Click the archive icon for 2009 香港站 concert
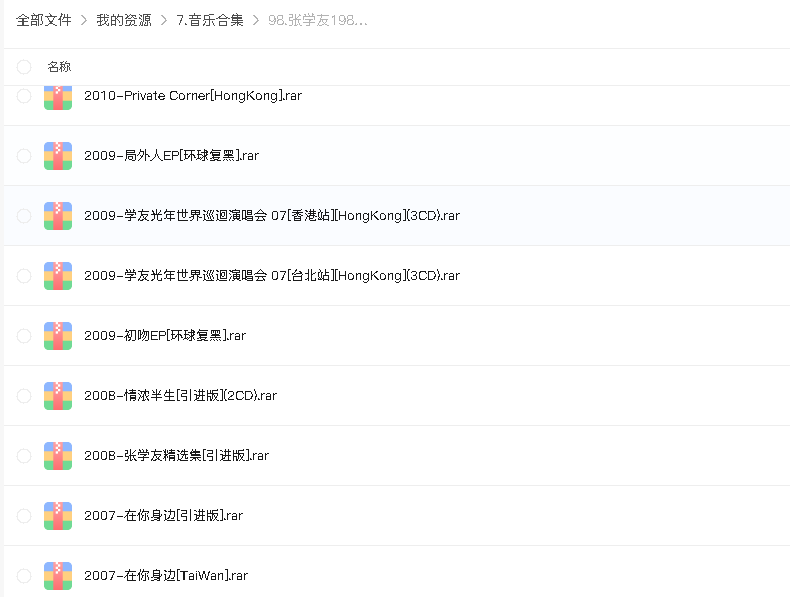This screenshot has width=790, height=597. [58, 216]
